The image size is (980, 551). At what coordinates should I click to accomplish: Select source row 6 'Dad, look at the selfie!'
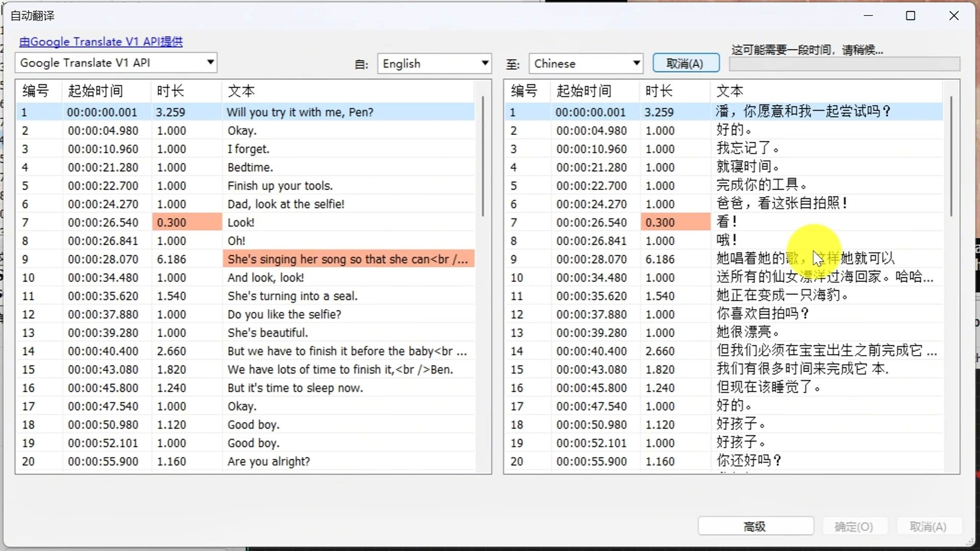(x=286, y=204)
